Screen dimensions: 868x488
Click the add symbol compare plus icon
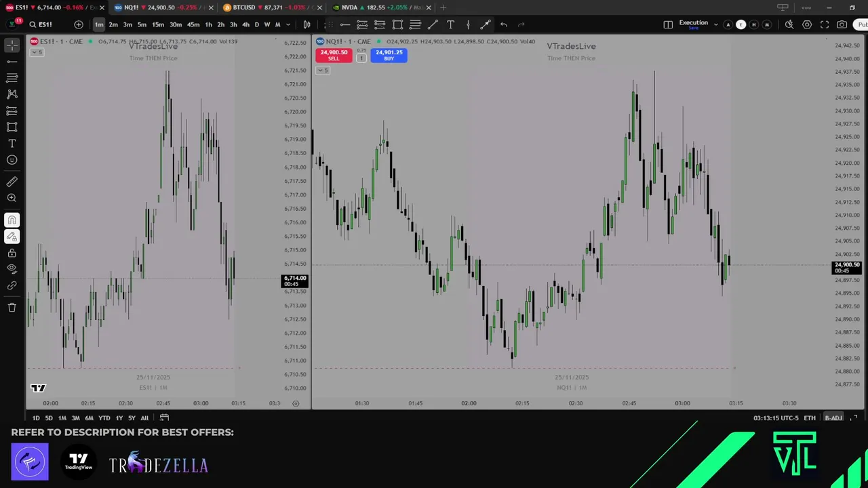(79, 24)
